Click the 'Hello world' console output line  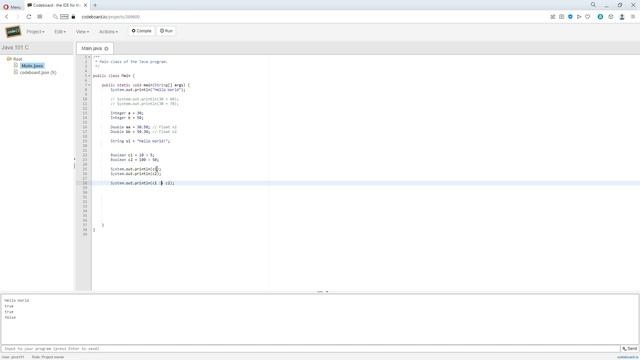tap(17, 300)
